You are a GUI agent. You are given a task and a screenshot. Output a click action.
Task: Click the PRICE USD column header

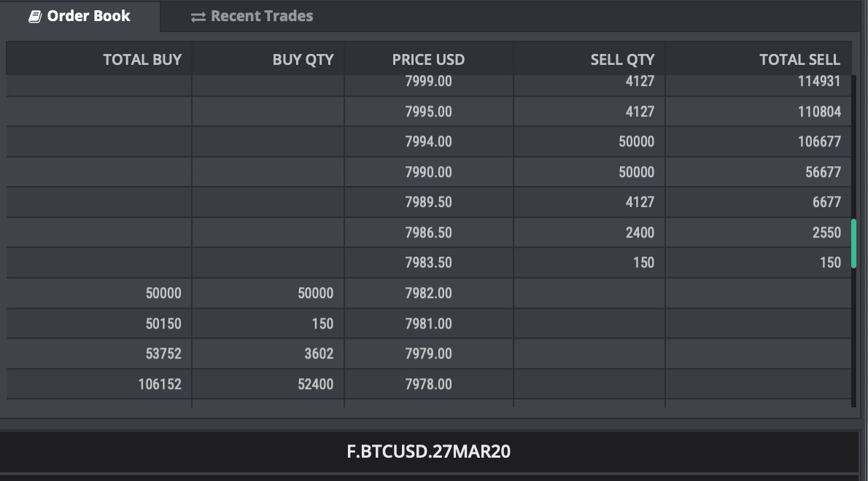[x=428, y=60]
